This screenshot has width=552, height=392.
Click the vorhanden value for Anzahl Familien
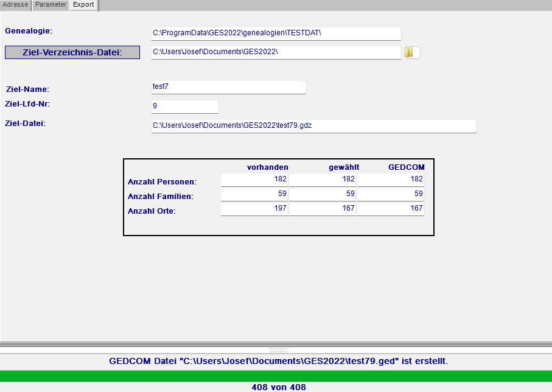254,194
